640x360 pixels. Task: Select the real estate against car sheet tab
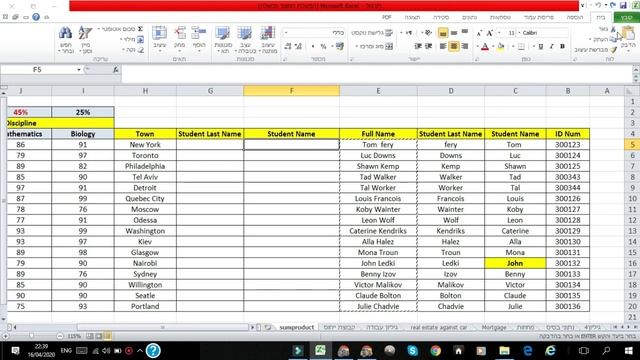pyautogui.click(x=439, y=327)
